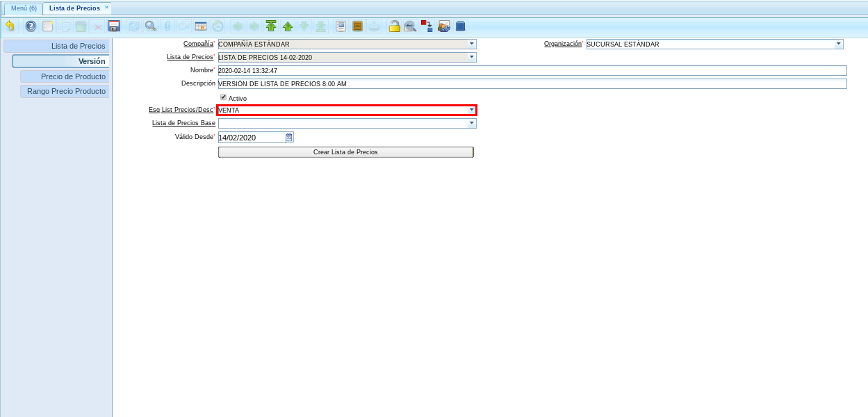868x417 pixels.
Task: Open Find records magnifier icon
Action: (151, 26)
